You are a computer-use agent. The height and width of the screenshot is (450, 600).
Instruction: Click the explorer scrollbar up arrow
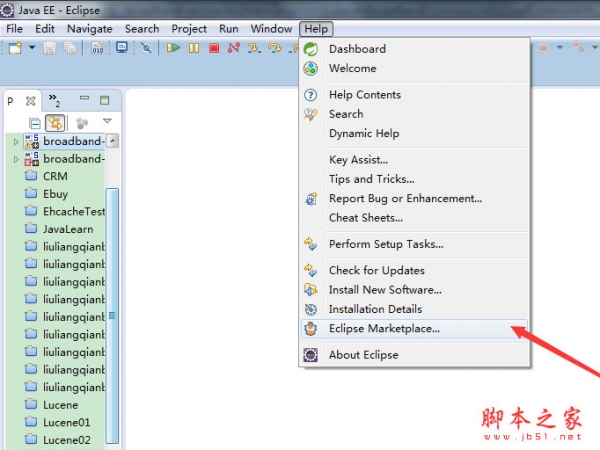[112, 141]
